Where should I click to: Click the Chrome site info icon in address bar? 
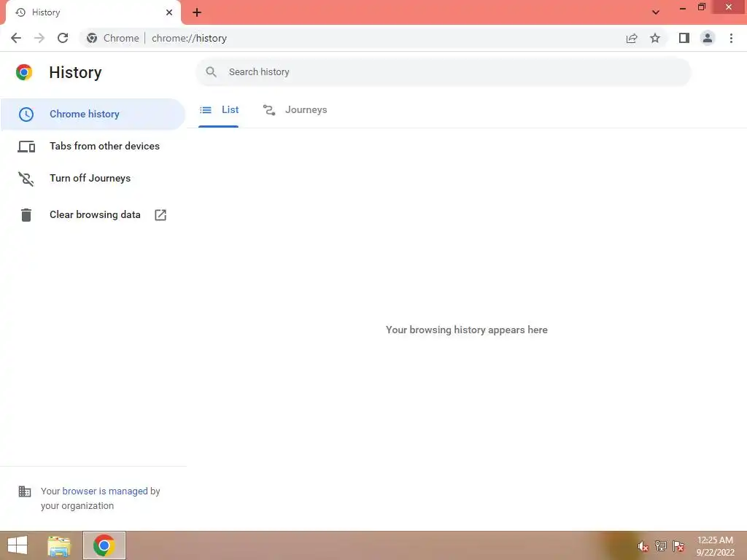[92, 38]
